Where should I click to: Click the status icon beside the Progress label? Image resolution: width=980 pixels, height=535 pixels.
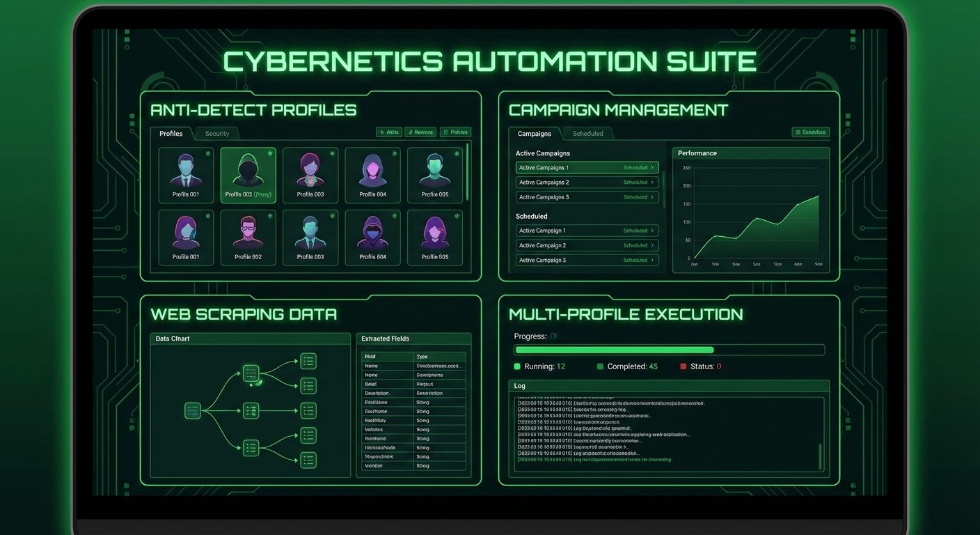[x=554, y=336]
